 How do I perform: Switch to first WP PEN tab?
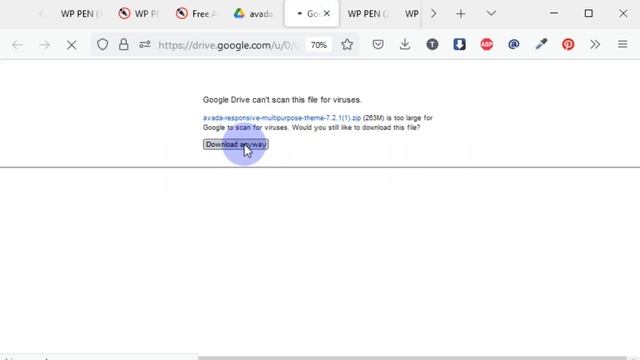(81, 14)
